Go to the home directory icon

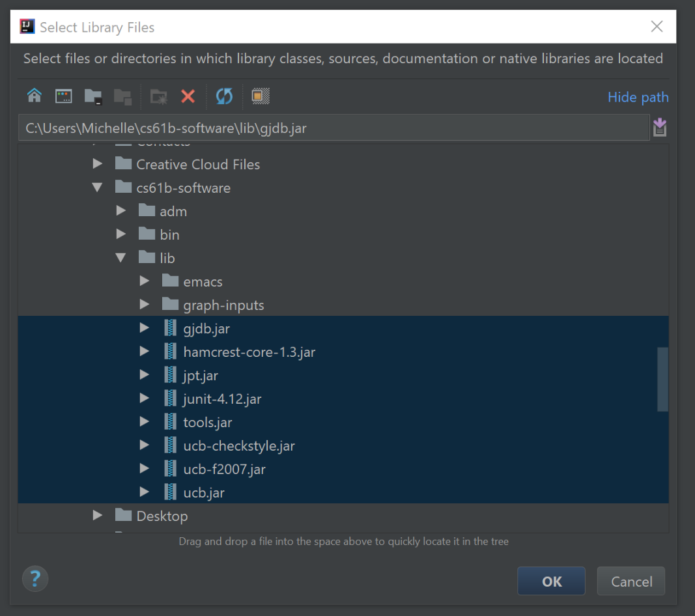pyautogui.click(x=35, y=96)
